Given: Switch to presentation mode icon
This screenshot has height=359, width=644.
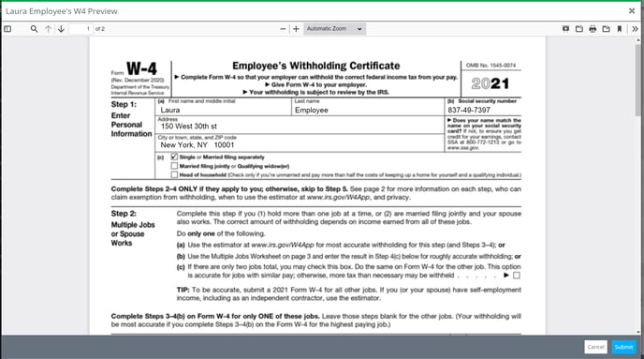Looking at the screenshot, I should point(565,29).
